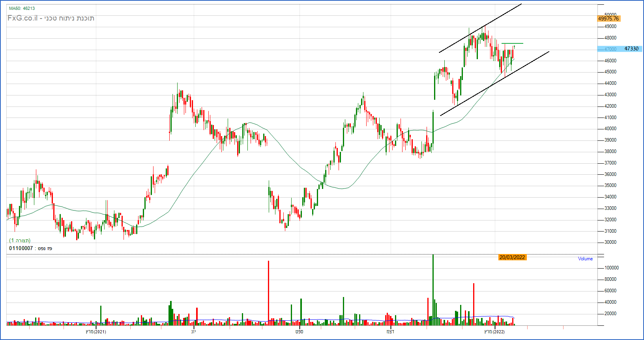644x340 pixels.
Task: Click the blue Volume label
Action: [585, 259]
